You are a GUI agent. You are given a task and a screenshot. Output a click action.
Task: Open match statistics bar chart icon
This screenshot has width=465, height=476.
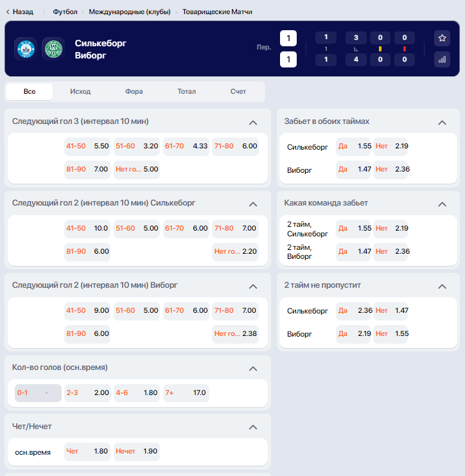click(x=442, y=60)
